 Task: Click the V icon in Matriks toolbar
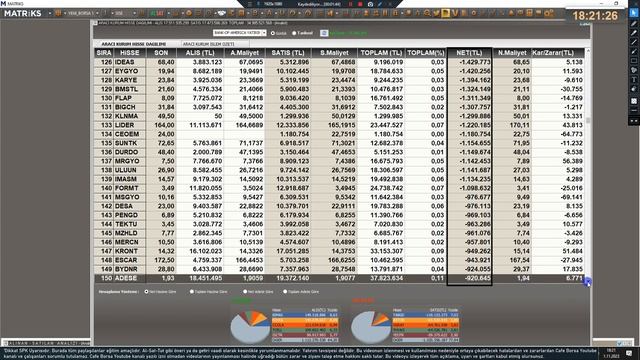pyautogui.click(x=455, y=13)
